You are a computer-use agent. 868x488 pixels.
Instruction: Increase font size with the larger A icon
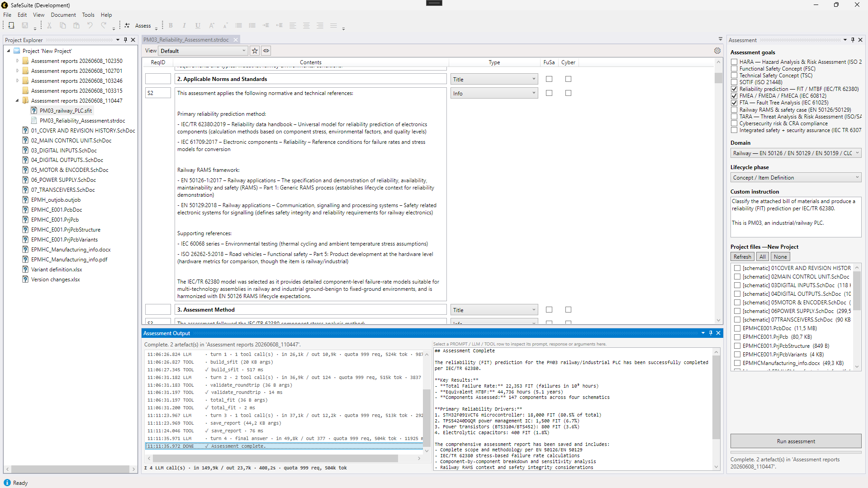coord(211,26)
